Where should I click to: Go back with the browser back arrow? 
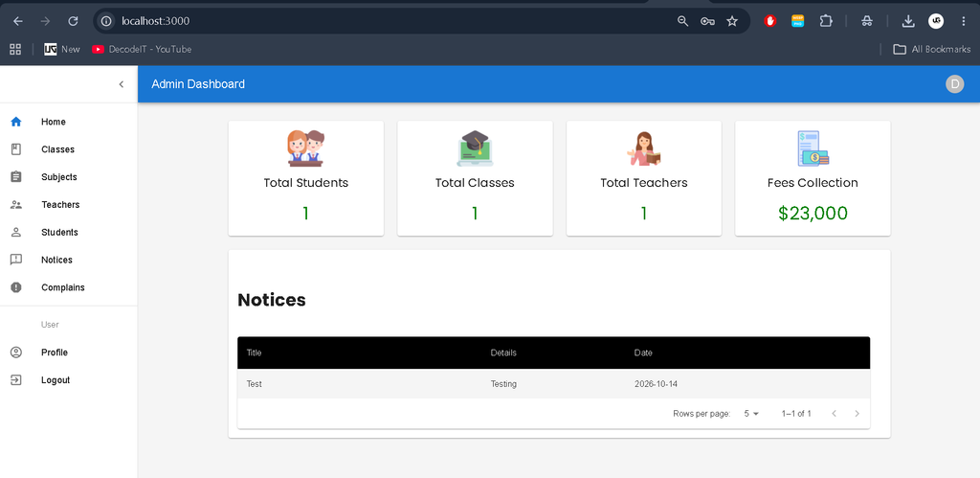coord(18,21)
